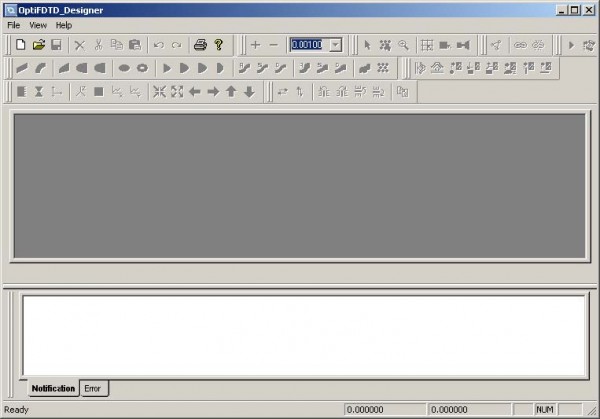Click the right arrow move icon
The image size is (600, 419).
point(213,92)
